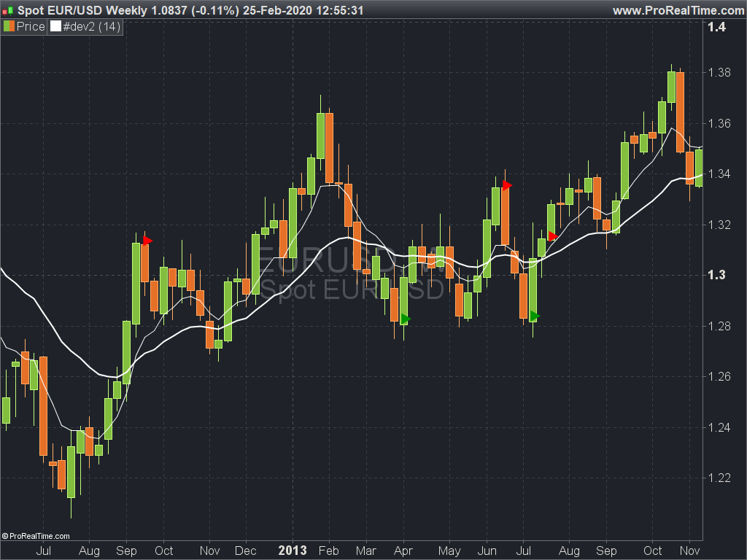
Task: Click the green buy arrow on July 2013 candle
Action: (535, 316)
